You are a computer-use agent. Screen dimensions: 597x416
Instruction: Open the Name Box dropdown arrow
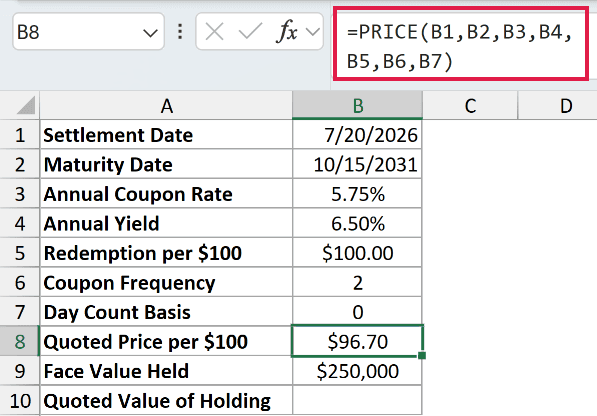[150, 33]
